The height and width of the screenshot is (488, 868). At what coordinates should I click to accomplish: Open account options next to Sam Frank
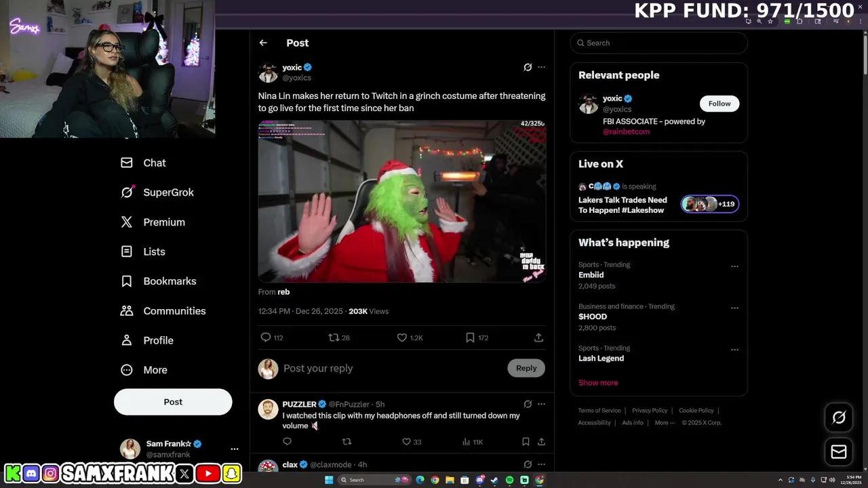pos(234,449)
